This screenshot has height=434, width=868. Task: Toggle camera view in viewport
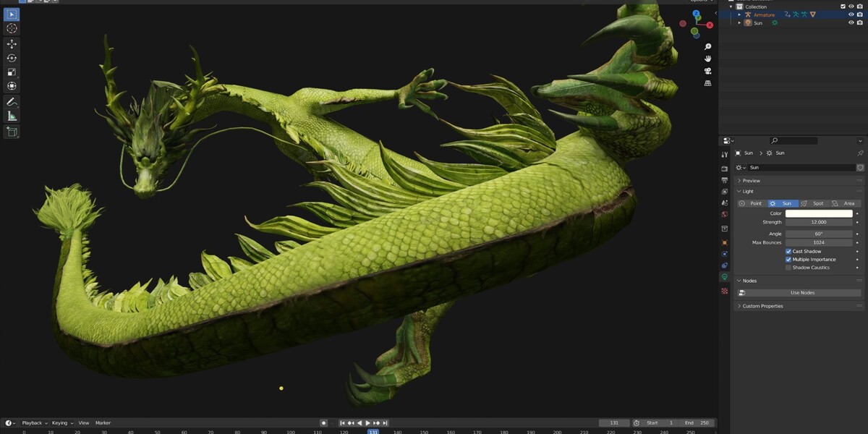coord(708,71)
